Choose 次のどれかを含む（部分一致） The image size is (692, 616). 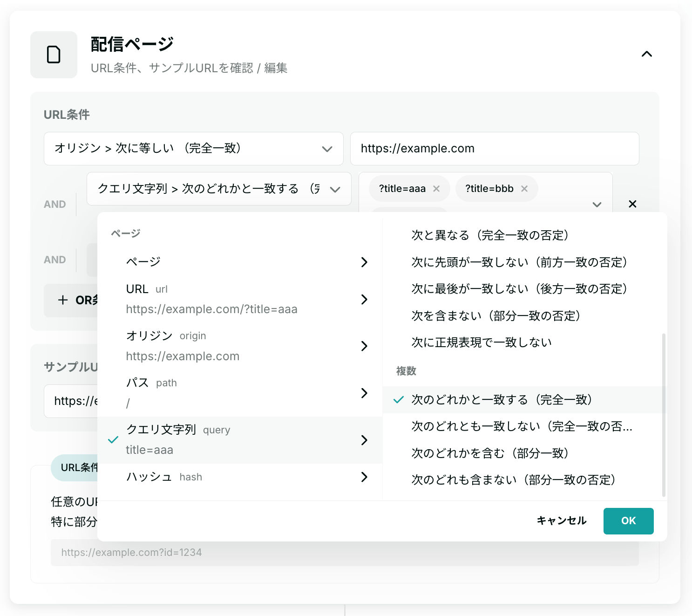click(x=489, y=453)
